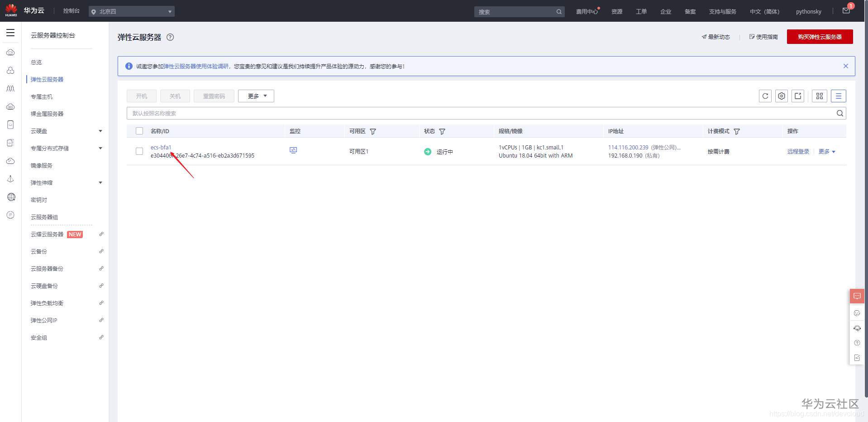Open 工单 in the top bar

point(641,11)
